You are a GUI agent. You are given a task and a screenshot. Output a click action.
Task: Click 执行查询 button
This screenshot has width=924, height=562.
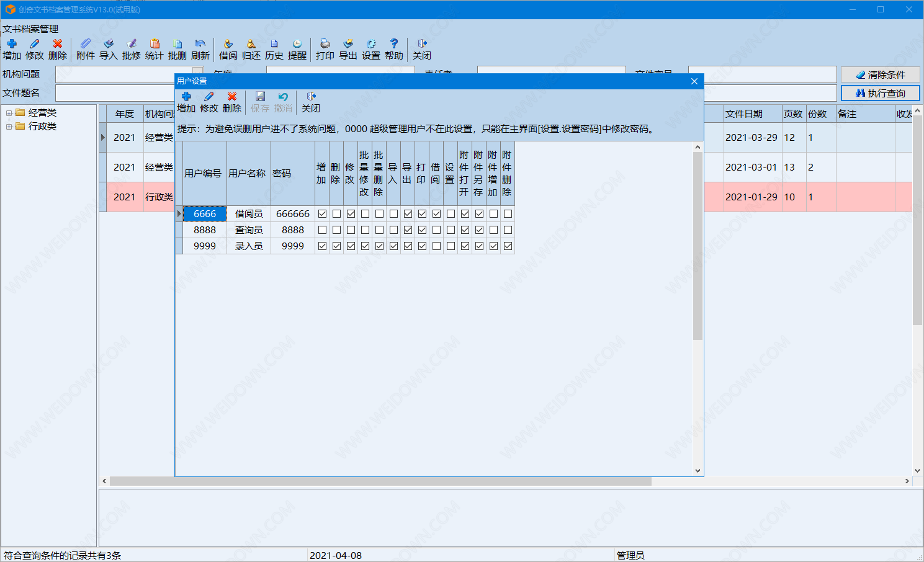[880, 93]
